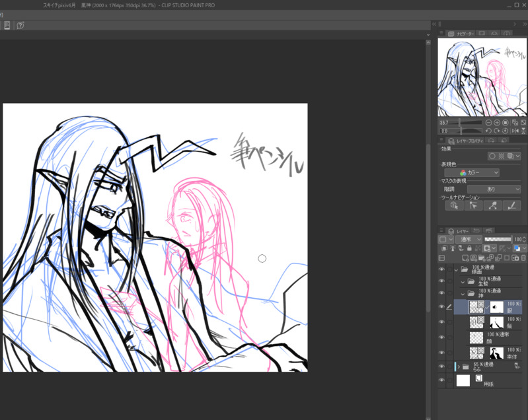528x420 pixels.
Task: Open the palette color dropdown in the Layer panel
Action: [x=520, y=248]
